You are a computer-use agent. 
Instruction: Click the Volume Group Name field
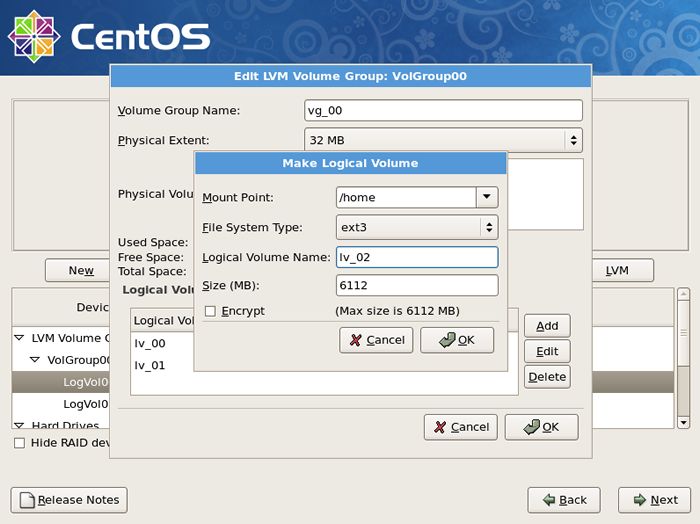443,110
